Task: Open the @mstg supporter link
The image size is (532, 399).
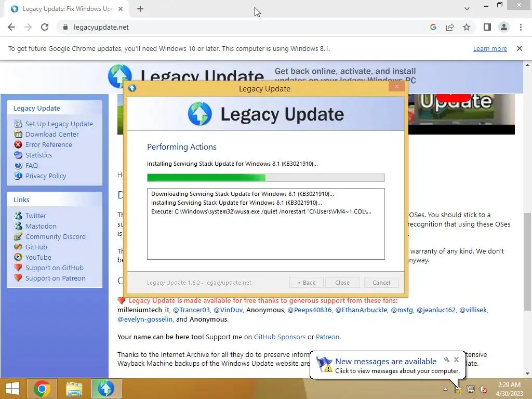Action: coord(402,310)
